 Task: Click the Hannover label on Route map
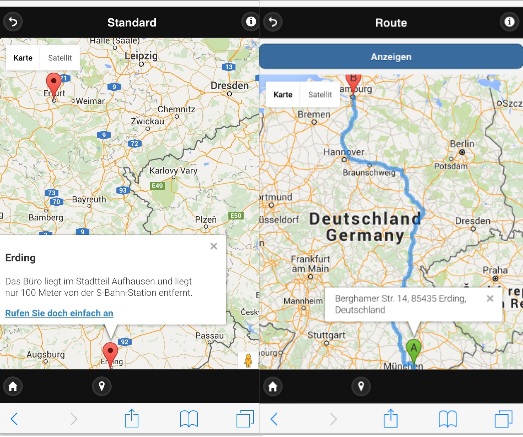click(x=344, y=152)
